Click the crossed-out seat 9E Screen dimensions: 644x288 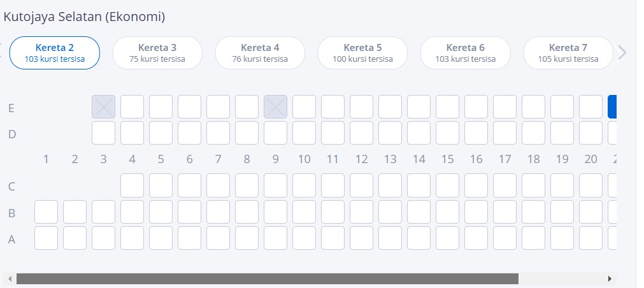[x=275, y=107]
